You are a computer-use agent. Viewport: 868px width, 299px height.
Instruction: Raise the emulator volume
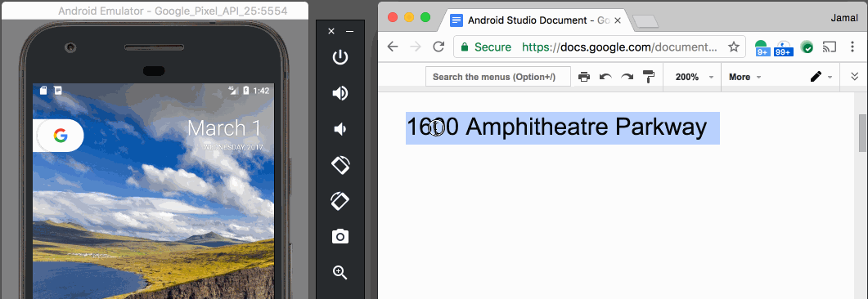(340, 93)
